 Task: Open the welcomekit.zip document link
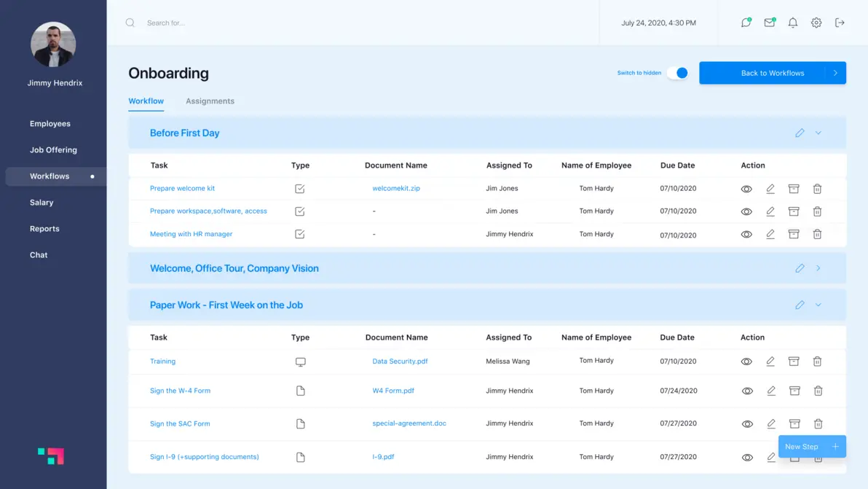pos(396,188)
